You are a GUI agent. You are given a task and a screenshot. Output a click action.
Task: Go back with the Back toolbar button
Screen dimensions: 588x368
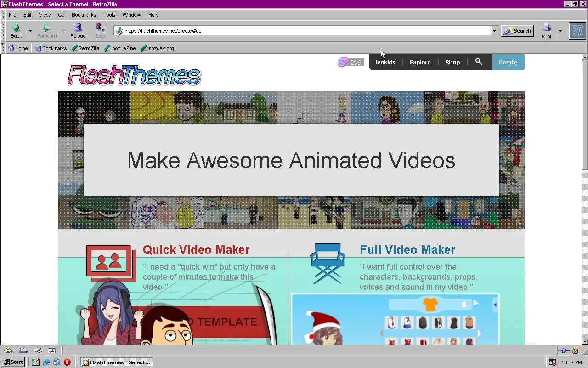16,31
